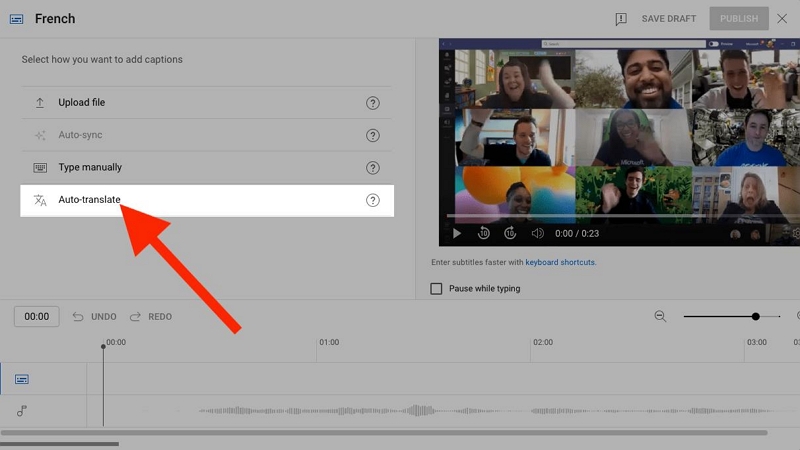This screenshot has height=450, width=800.
Task: Click the 00:00 timestamp field
Action: (x=36, y=316)
